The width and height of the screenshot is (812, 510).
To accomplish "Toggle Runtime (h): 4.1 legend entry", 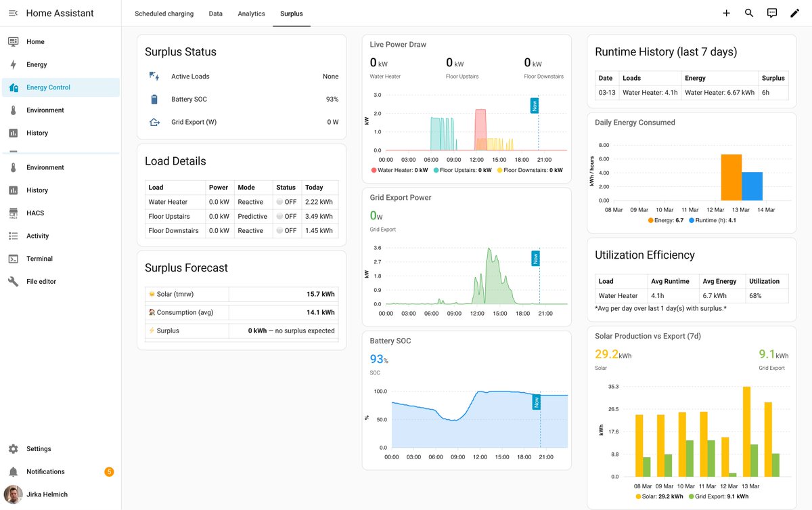I will [x=713, y=220].
